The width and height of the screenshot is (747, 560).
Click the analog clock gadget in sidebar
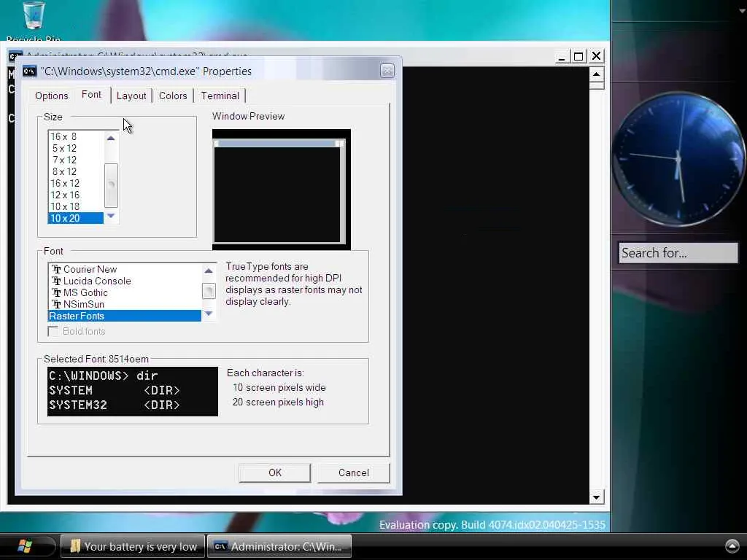tap(678, 159)
